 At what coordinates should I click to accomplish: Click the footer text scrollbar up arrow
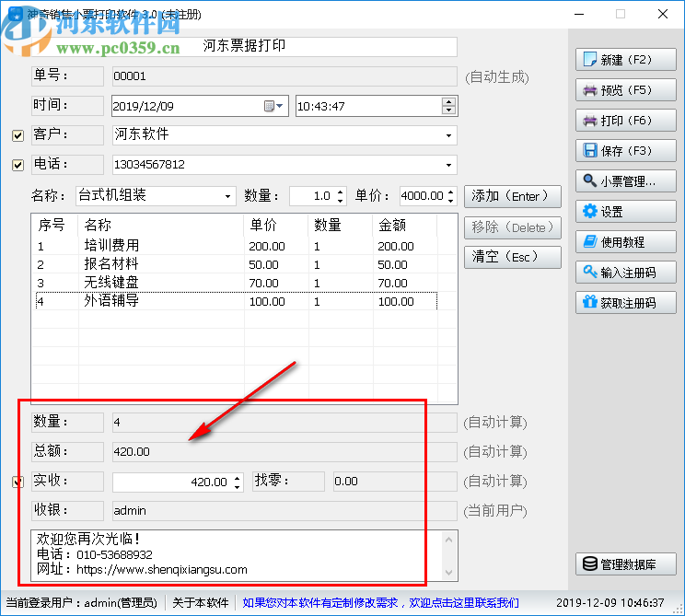point(449,540)
